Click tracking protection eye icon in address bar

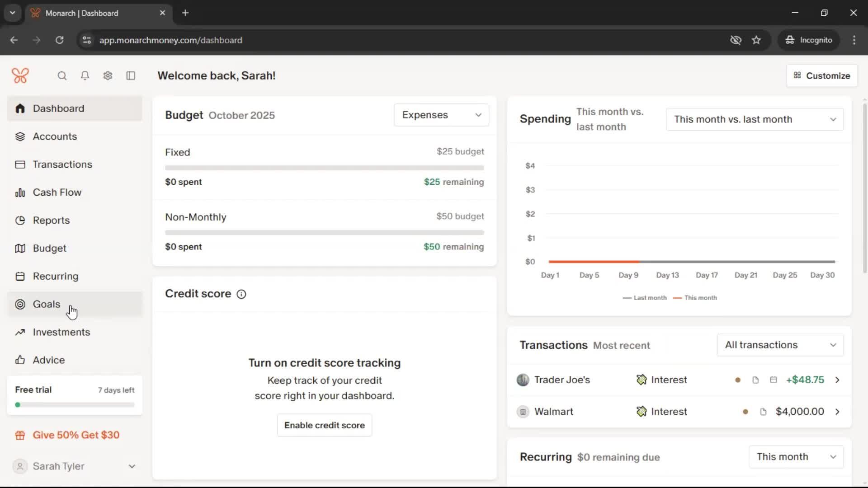click(736, 40)
